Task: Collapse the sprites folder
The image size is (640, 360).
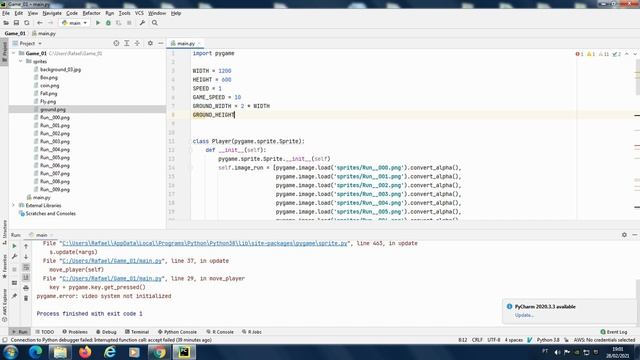Action: 21,61
